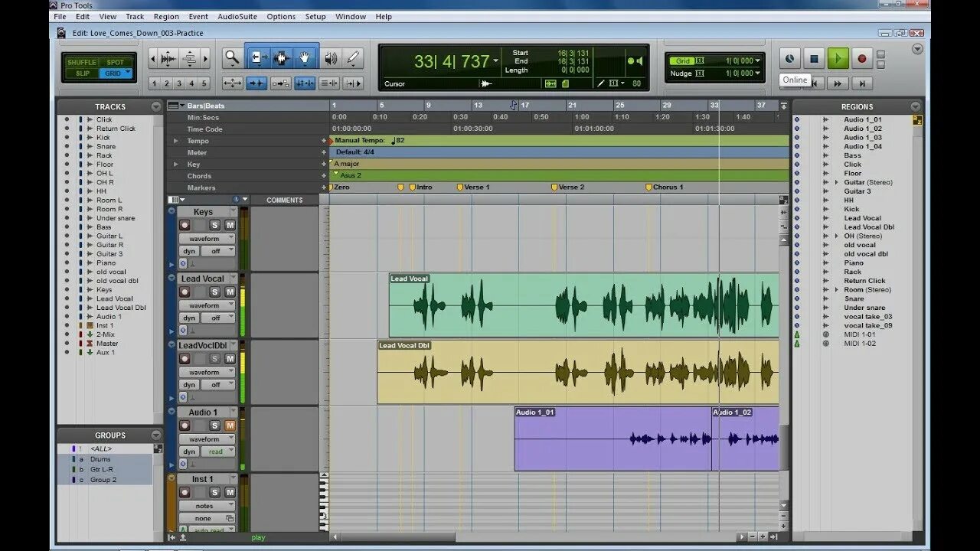Open the Tracks list popup menu
Screen dimensions: 980x551
(156, 106)
